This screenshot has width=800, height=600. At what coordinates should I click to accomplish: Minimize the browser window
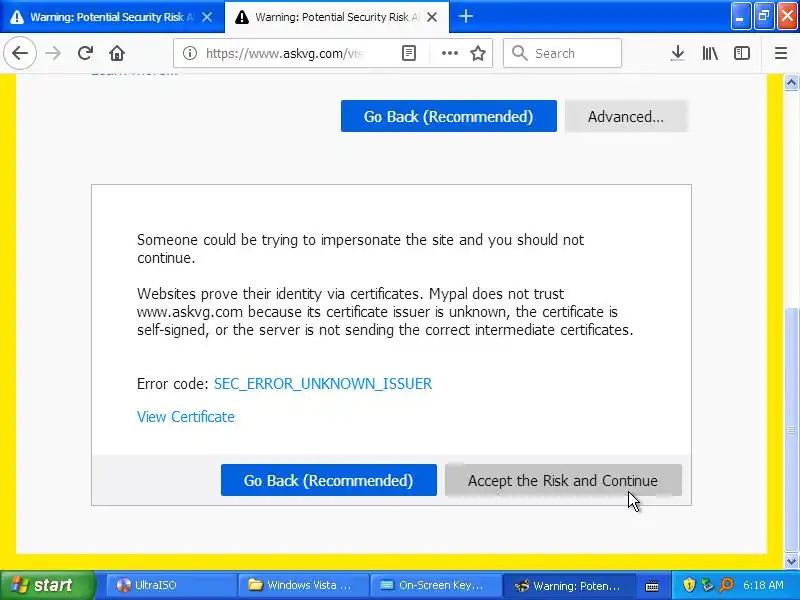(x=740, y=17)
